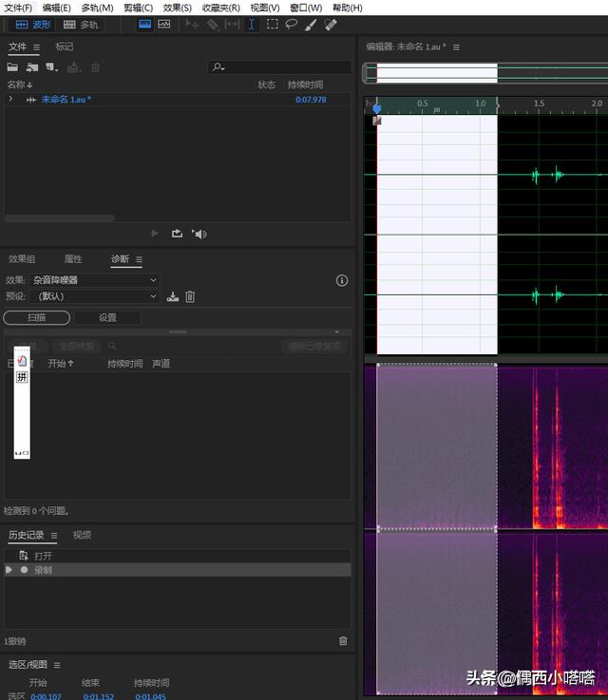608x700 pixels.
Task: Click the file search input field
Action: 285,67
